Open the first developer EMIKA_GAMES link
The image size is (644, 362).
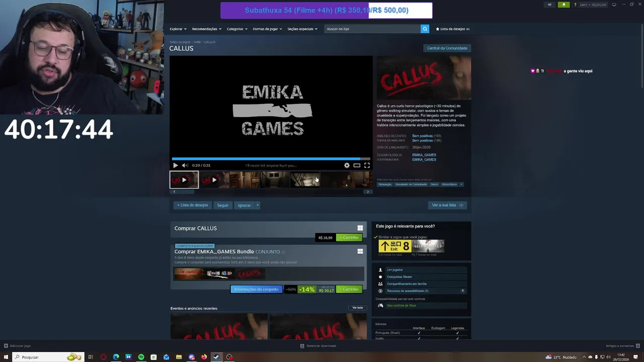tap(424, 155)
